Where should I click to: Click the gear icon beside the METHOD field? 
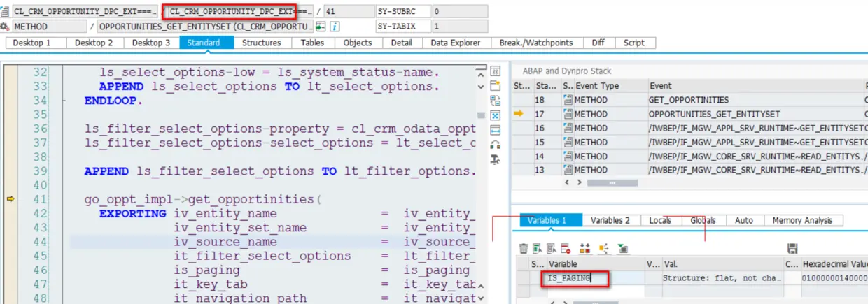tap(5, 27)
